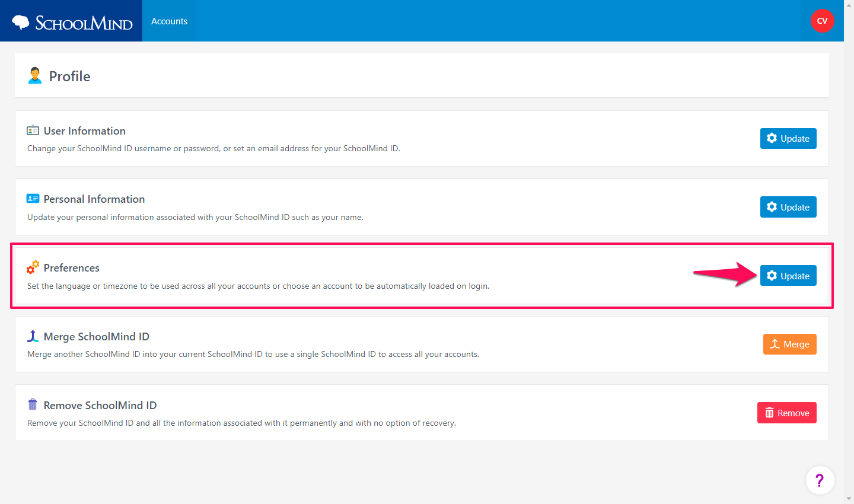Click the Remove SchoolMind ID trash icon

33,405
